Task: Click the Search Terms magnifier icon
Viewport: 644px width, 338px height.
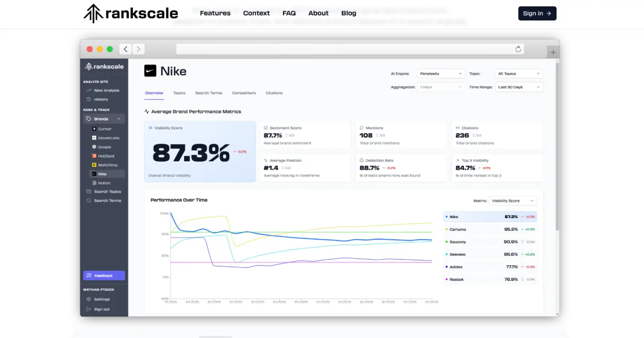Action: [89, 201]
